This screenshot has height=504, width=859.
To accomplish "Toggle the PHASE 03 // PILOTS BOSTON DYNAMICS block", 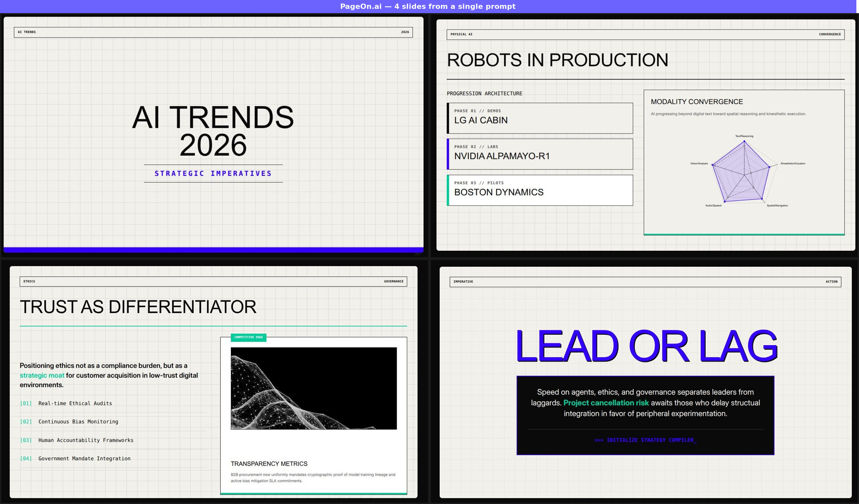I will (x=540, y=190).
